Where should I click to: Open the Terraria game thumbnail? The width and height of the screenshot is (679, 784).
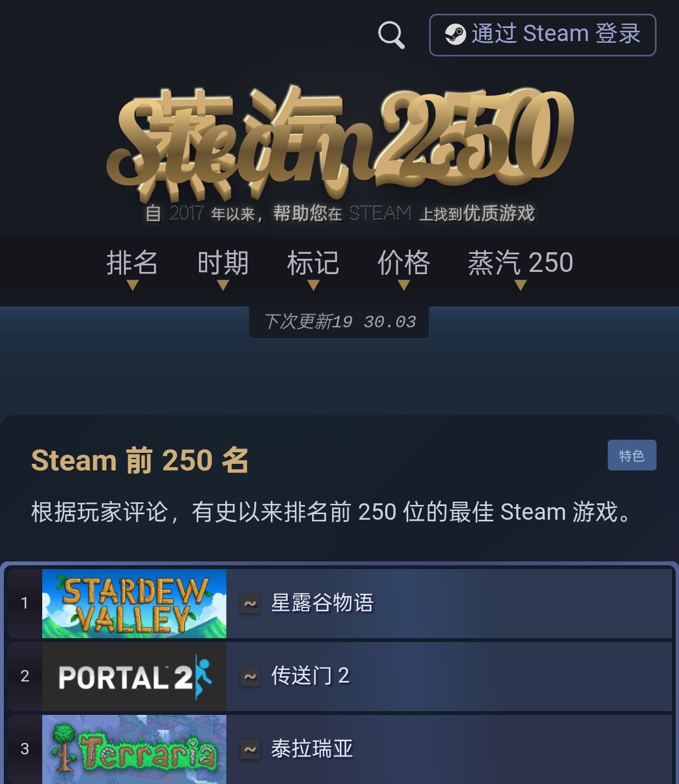point(134,749)
